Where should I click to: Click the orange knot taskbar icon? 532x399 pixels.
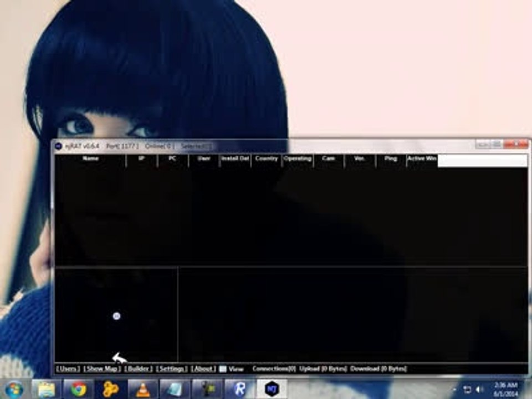pyautogui.click(x=111, y=388)
